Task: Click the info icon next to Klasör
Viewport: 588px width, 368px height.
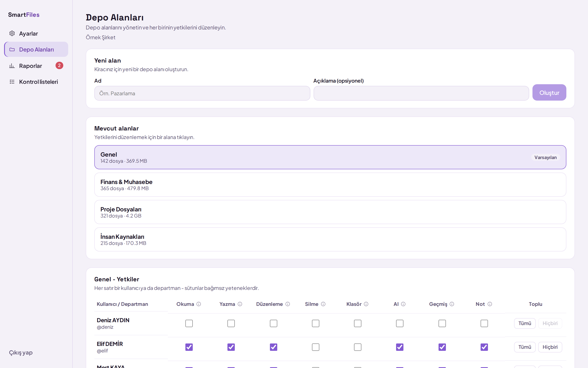Action: [366, 304]
